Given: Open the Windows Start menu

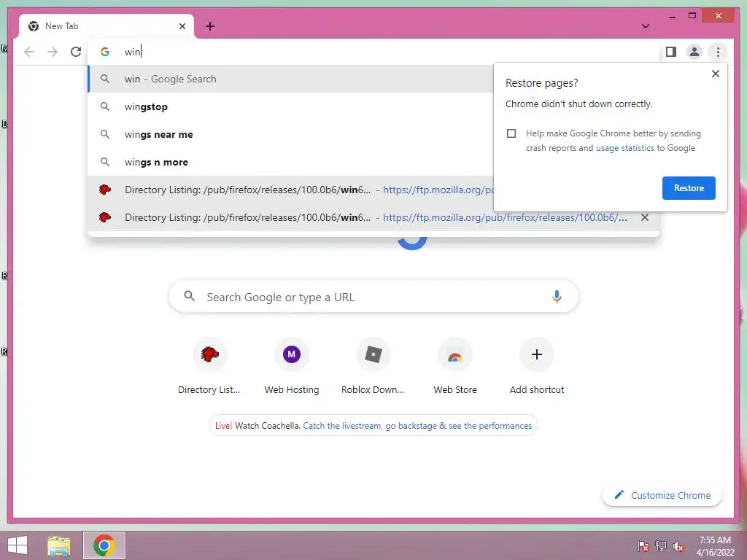Looking at the screenshot, I should click(18, 545).
